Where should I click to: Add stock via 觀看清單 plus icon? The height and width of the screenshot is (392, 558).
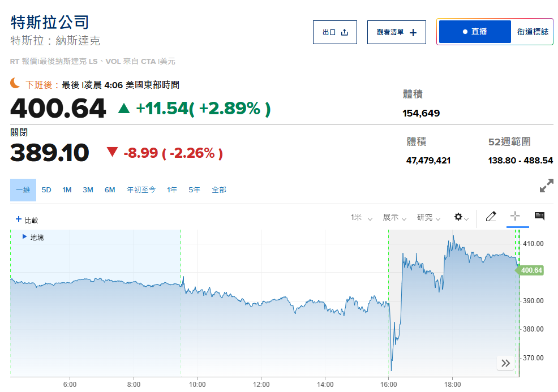[413, 32]
